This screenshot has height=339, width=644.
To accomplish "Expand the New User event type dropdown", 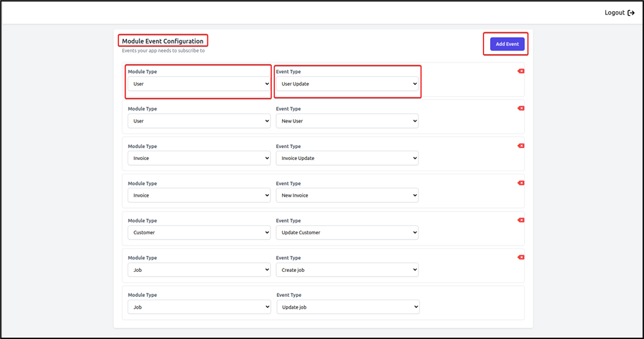I will (347, 121).
